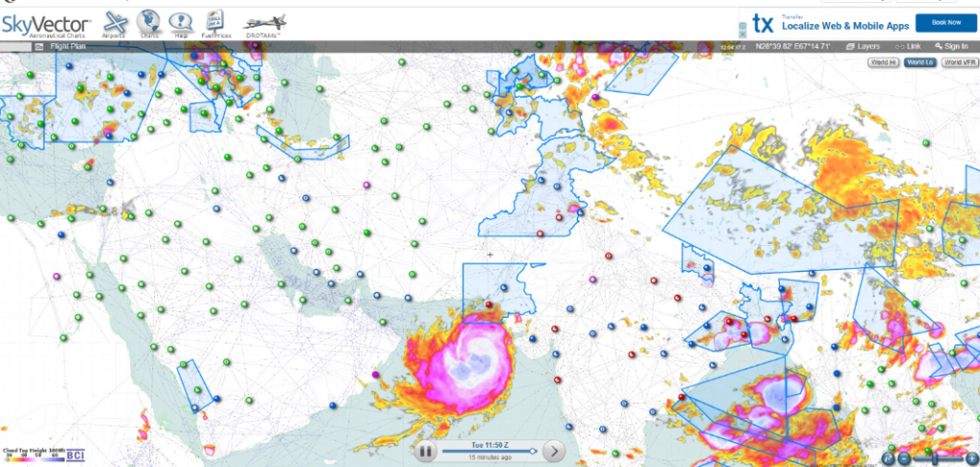Viewport: 980px width, 467px height.
Task: Click the zoom in plus button
Action: 971,459
